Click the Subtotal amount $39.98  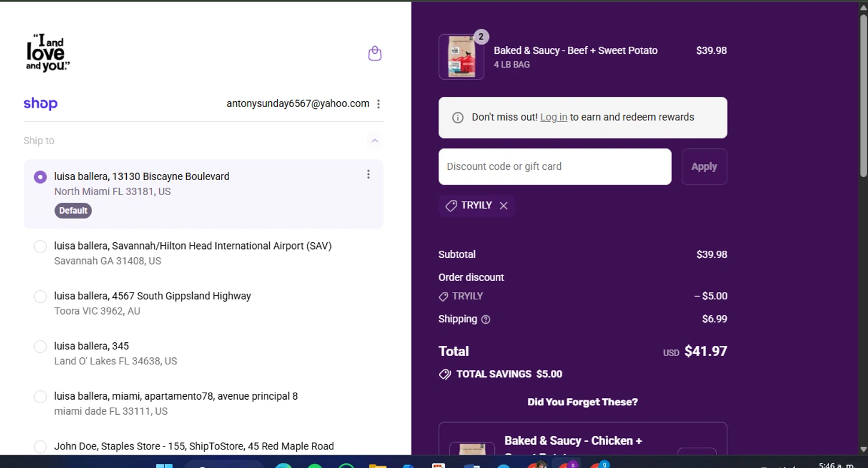[x=712, y=254]
